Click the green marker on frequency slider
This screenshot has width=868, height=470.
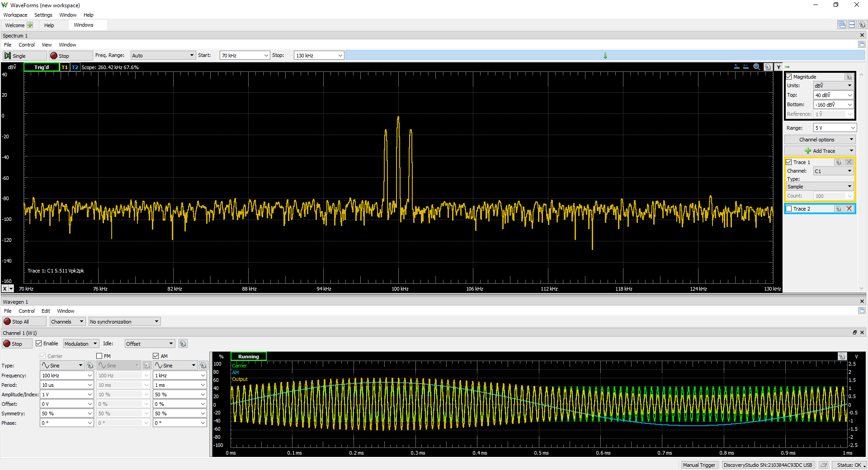coord(605,56)
